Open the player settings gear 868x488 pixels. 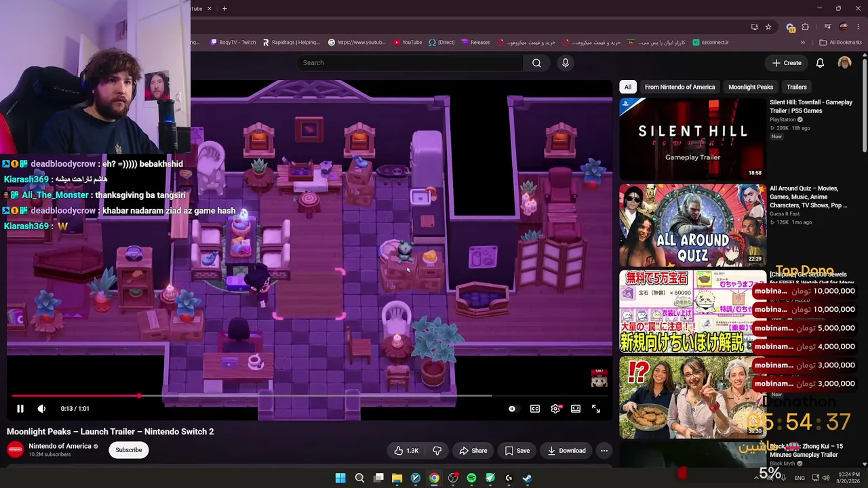tap(555, 409)
